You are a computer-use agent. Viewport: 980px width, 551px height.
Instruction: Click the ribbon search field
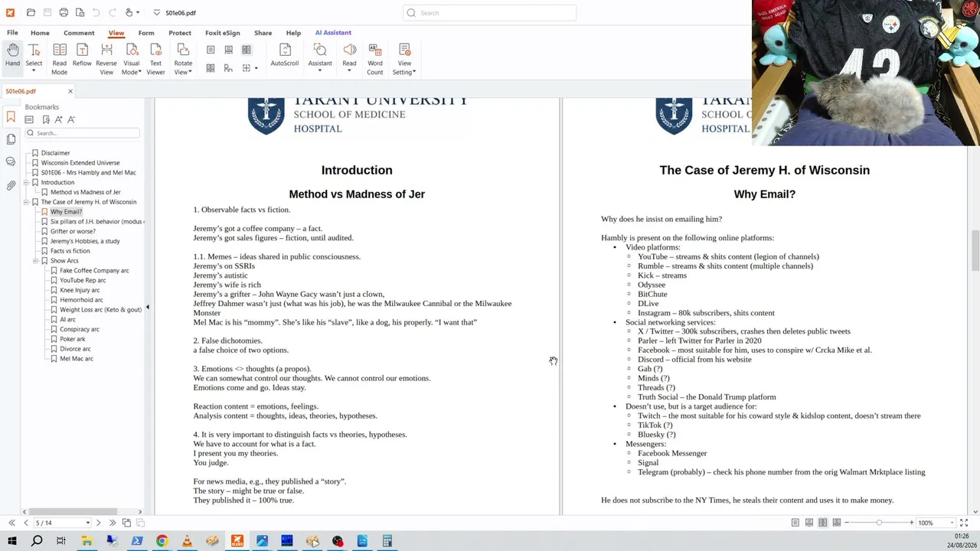coord(489,12)
